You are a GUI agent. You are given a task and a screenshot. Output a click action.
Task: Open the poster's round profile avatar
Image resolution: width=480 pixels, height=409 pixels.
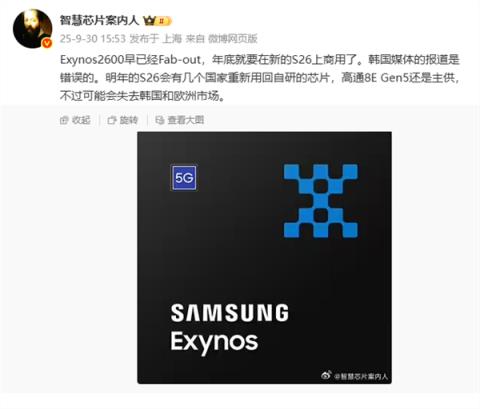pyautogui.click(x=33, y=29)
